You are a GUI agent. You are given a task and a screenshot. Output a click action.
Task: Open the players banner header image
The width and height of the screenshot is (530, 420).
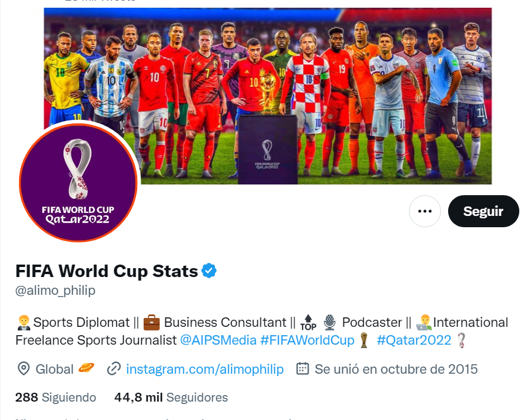tap(268, 95)
